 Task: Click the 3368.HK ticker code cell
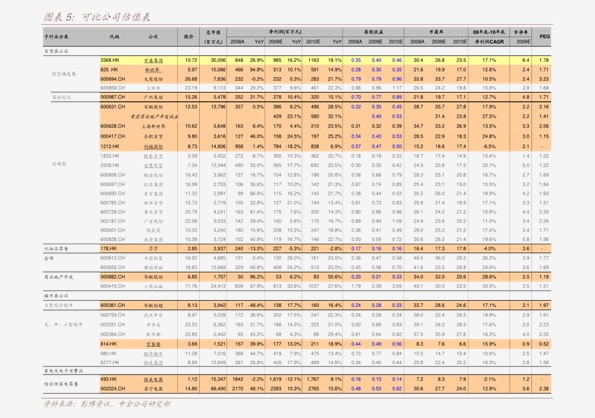[x=110, y=60]
